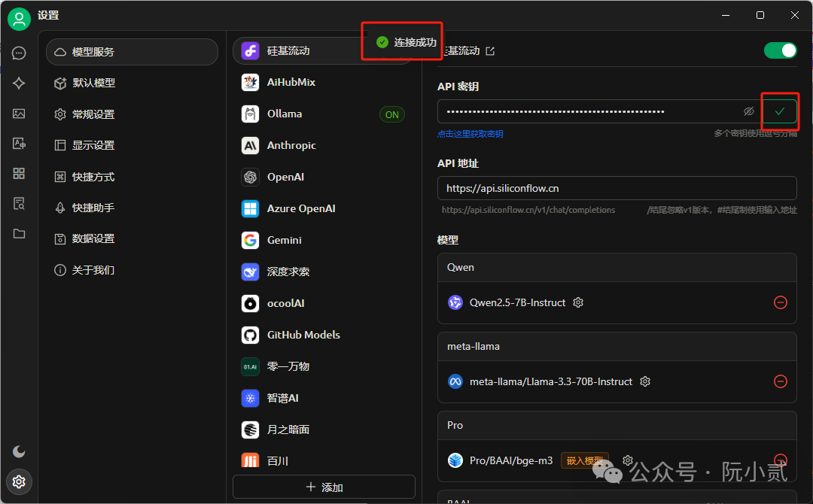The height and width of the screenshot is (504, 813).
Task: Click the 月之暗面 provider logo
Action: tap(251, 430)
